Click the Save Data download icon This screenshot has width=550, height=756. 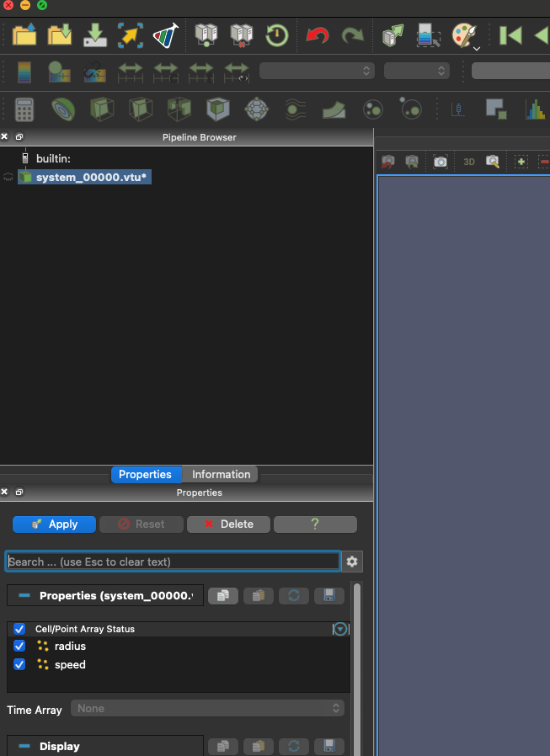coord(95,35)
